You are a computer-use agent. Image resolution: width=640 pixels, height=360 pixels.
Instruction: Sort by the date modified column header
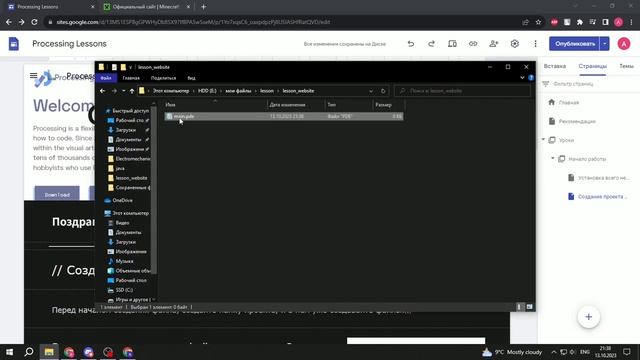[x=296, y=105]
